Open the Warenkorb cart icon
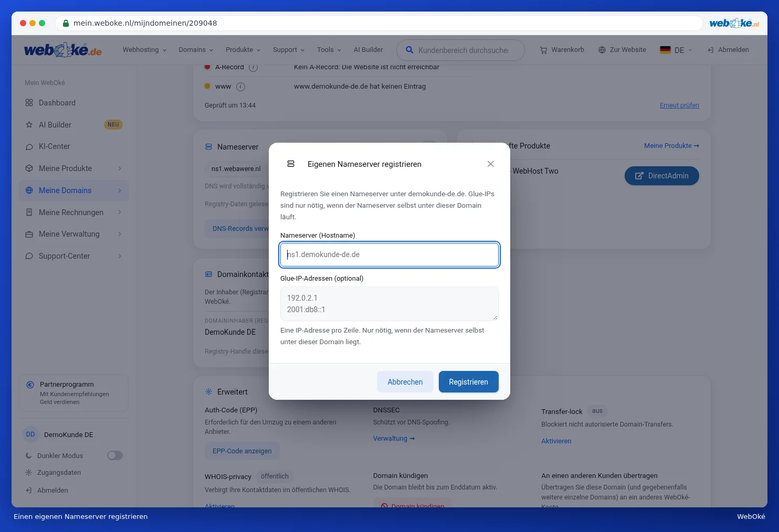 point(543,50)
